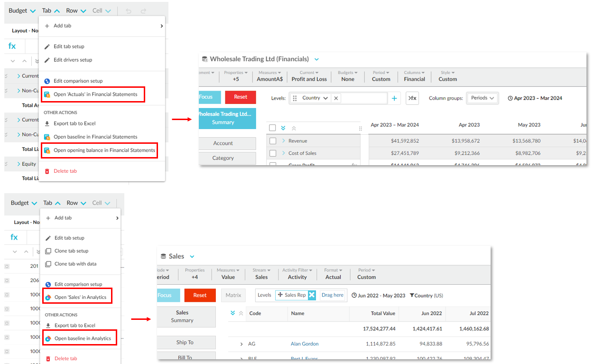Viewport: 595px width, 364px height.
Task: Click the >fx button next to Levels
Action: pos(412,98)
